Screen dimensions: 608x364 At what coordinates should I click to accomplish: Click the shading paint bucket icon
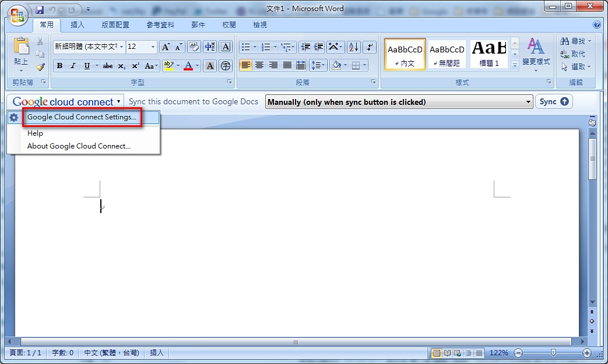pyautogui.click(x=336, y=65)
